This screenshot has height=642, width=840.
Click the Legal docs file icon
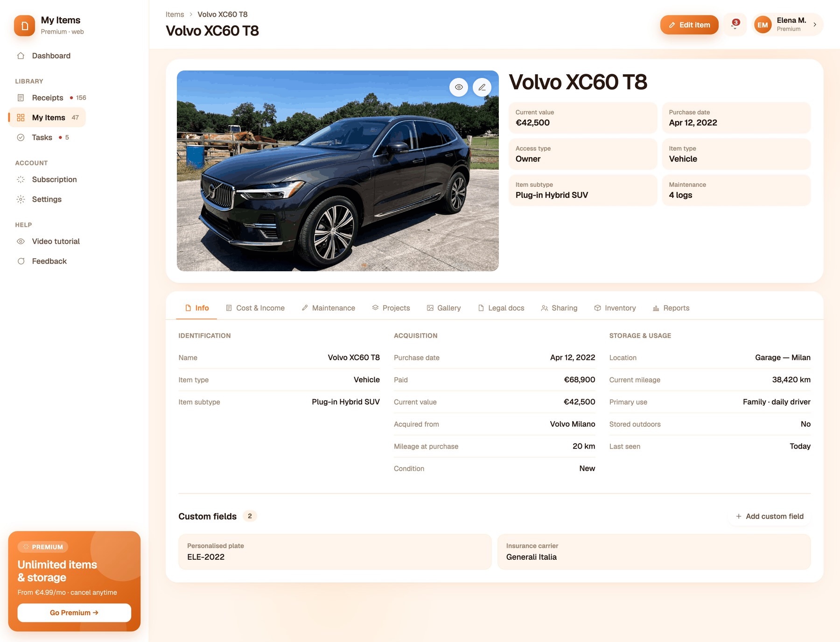481,308
